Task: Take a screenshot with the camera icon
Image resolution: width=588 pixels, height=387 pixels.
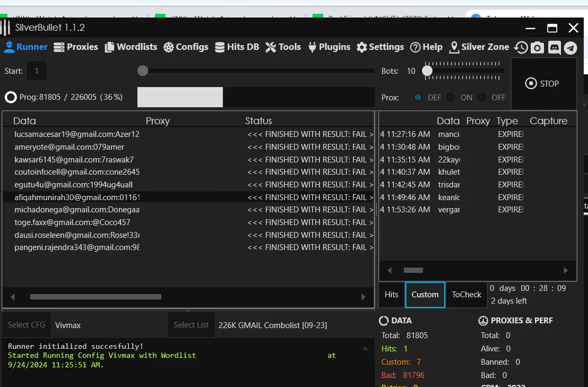Action: pyautogui.click(x=538, y=48)
